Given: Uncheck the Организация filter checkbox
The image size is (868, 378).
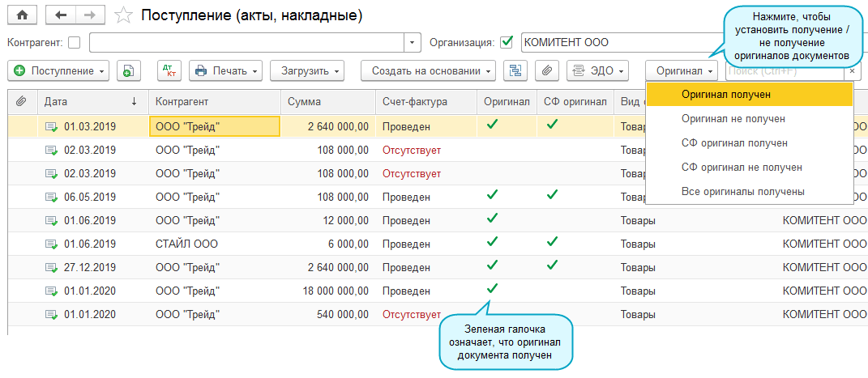Looking at the screenshot, I should point(507,42).
